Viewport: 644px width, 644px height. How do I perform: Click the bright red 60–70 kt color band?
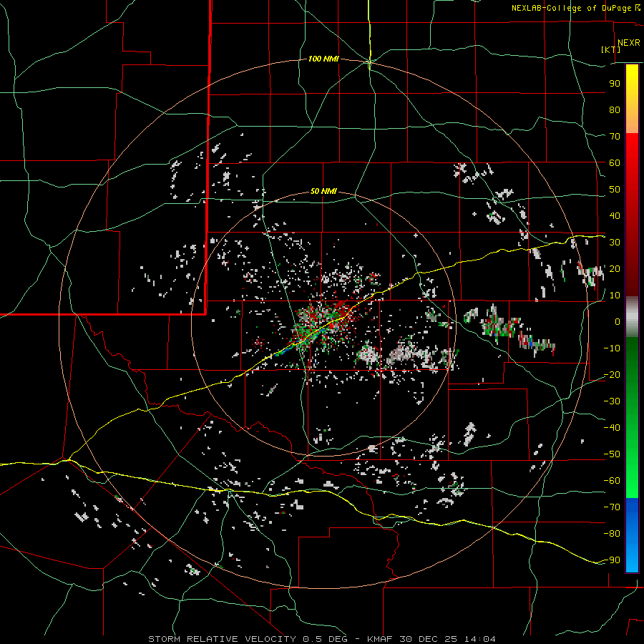pyautogui.click(x=632, y=147)
